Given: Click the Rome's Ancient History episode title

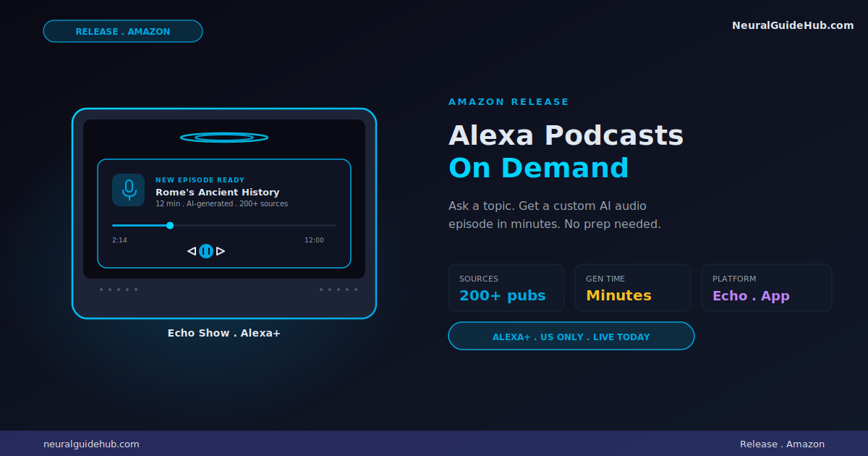Looking at the screenshot, I should tap(217, 193).
